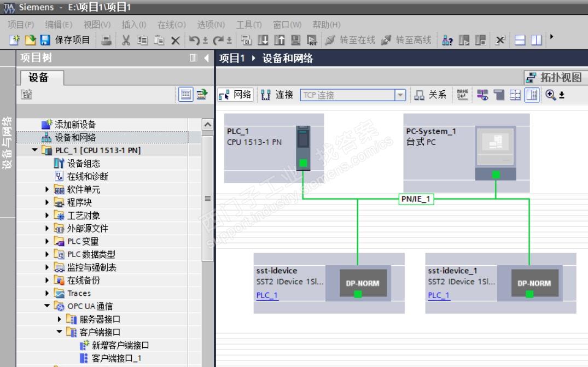Open the 选项(N) menu
The height and width of the screenshot is (367, 588).
pyautogui.click(x=211, y=25)
